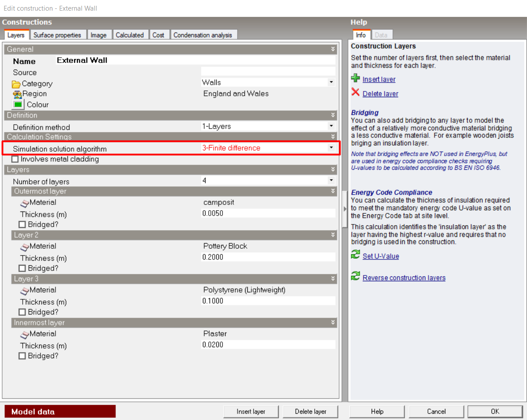Tick Bridged? for the Innermost layer
527x420 pixels.
coord(22,356)
